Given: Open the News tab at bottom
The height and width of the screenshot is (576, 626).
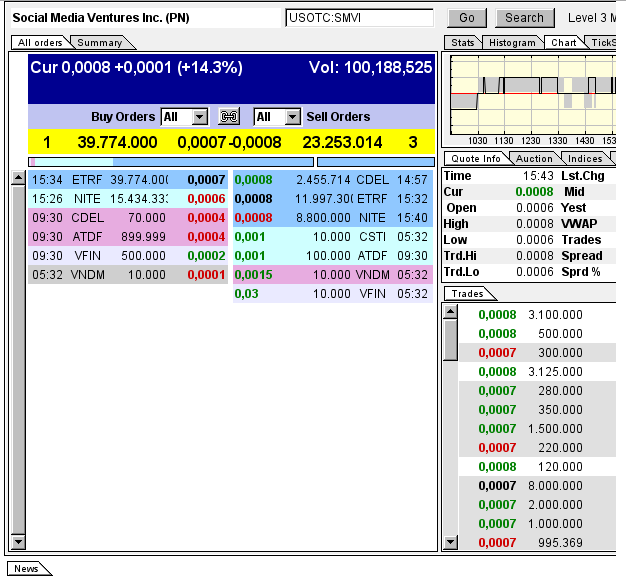Looking at the screenshot, I should point(26,568).
